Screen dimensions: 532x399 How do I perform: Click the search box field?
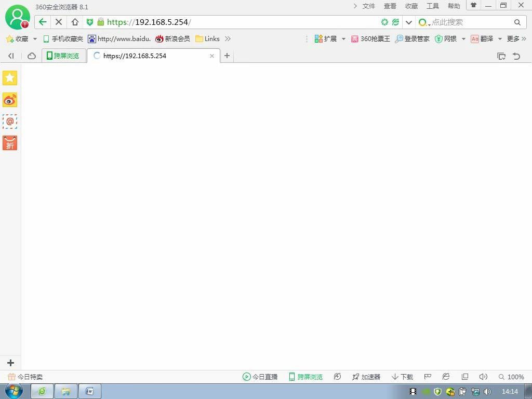point(471,22)
